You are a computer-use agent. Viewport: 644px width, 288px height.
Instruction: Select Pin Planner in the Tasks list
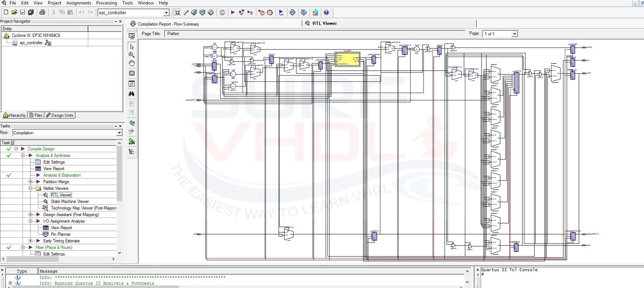(61, 234)
